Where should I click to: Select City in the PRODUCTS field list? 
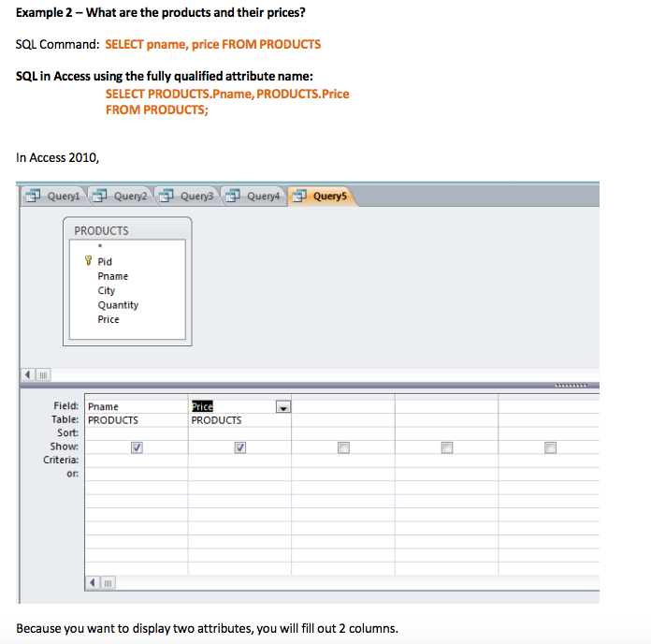click(x=107, y=291)
